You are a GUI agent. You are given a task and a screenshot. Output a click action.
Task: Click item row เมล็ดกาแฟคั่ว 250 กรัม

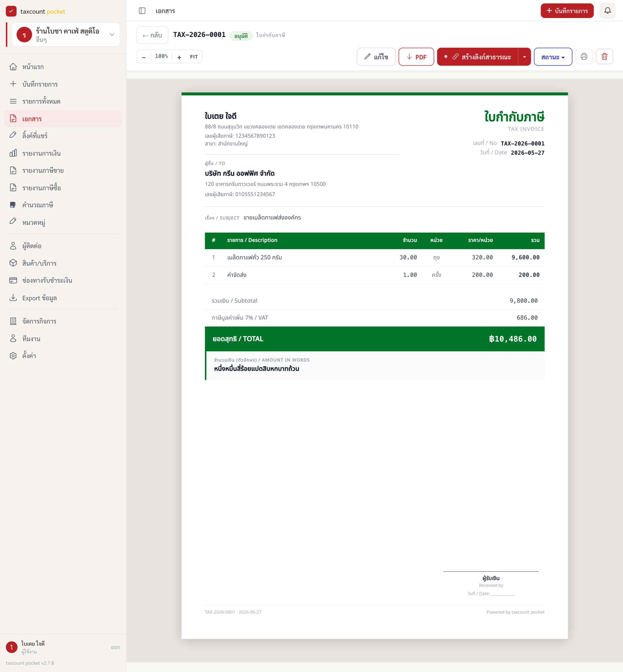(375, 258)
